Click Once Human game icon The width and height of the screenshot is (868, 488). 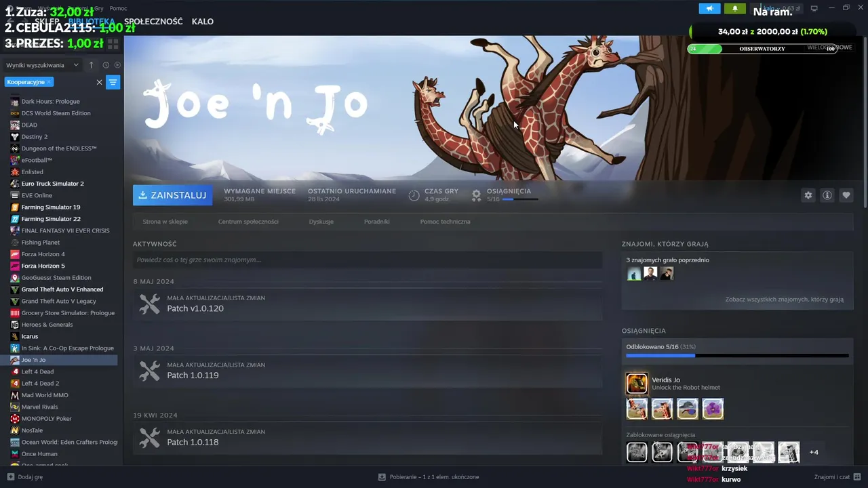point(15,454)
